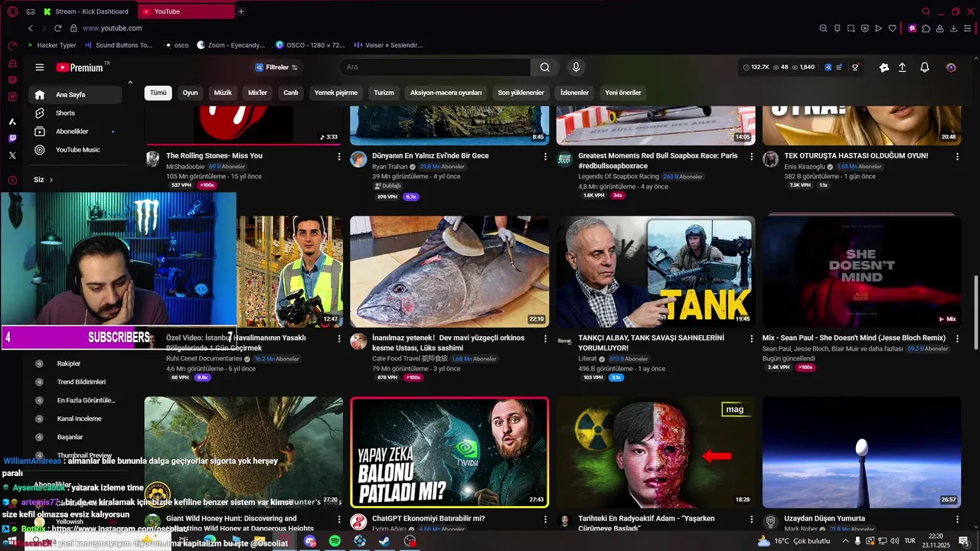Select the Canlı filter chip
The image size is (980, 551).
click(x=291, y=93)
